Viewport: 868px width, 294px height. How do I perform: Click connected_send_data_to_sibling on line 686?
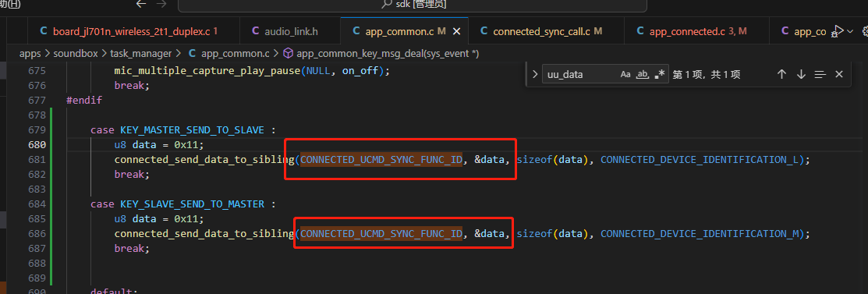point(204,234)
